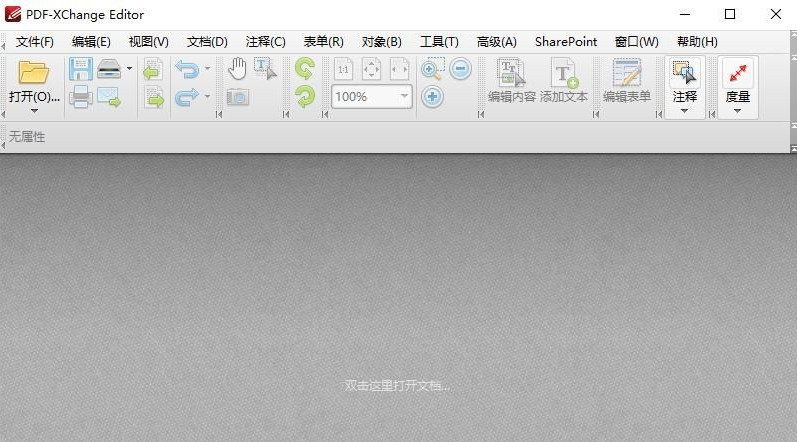
Task: Open the arrow beside the scanner icon
Action: click(x=130, y=69)
